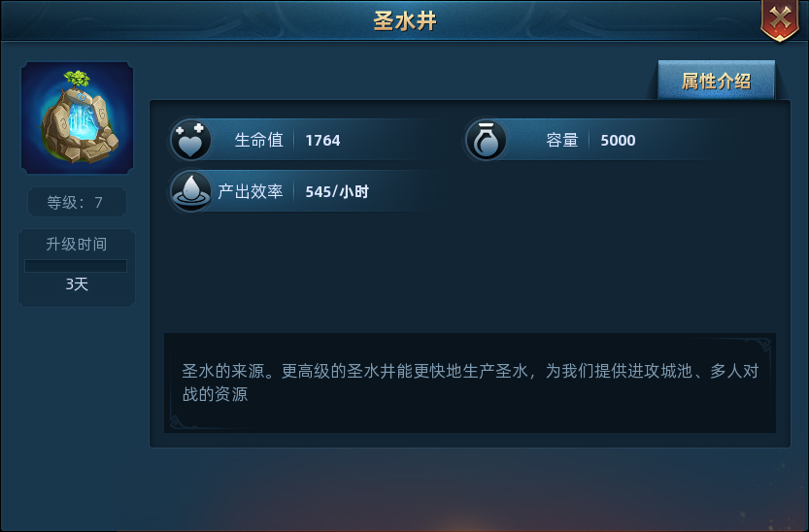This screenshot has height=532, width=809.
Task: Click the 圣水井 title text
Action: (405, 21)
